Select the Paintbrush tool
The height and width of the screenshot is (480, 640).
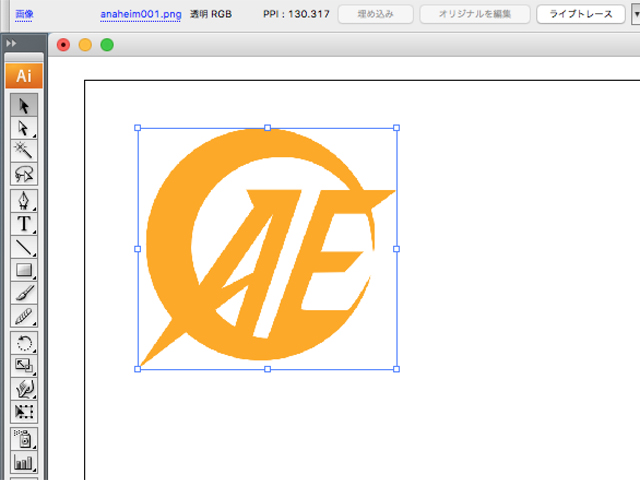(x=24, y=293)
